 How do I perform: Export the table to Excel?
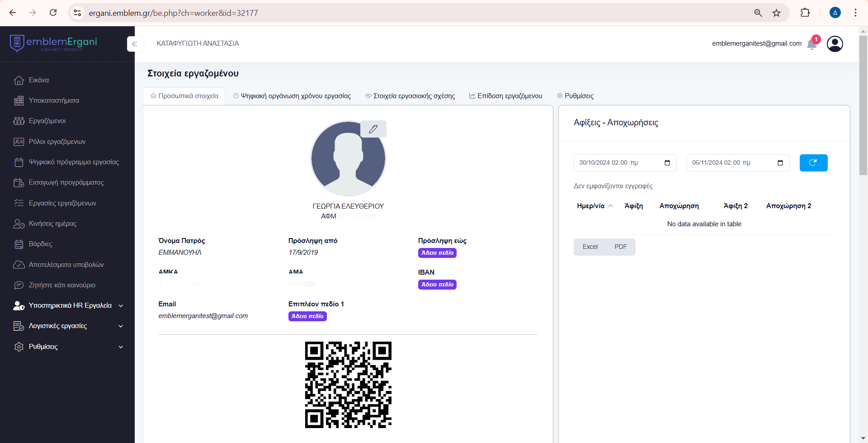pyautogui.click(x=590, y=247)
